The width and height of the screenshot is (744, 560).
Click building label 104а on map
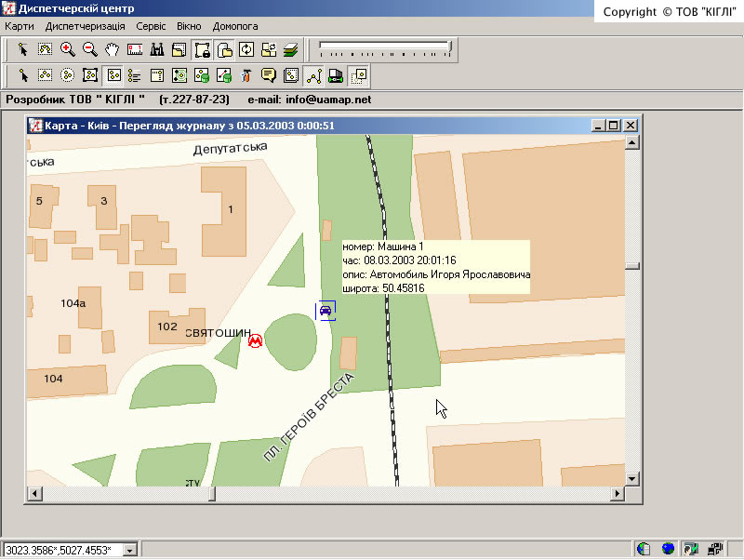[73, 303]
